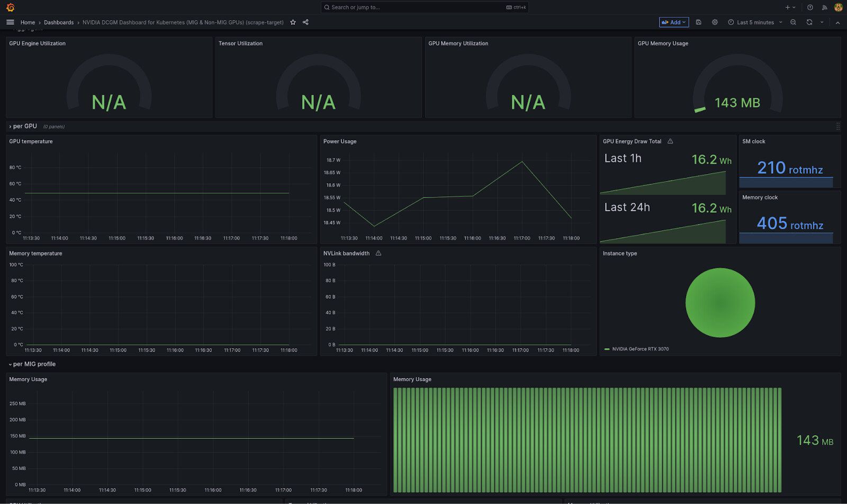
Task: Zoom out the time range
Action: point(793,22)
